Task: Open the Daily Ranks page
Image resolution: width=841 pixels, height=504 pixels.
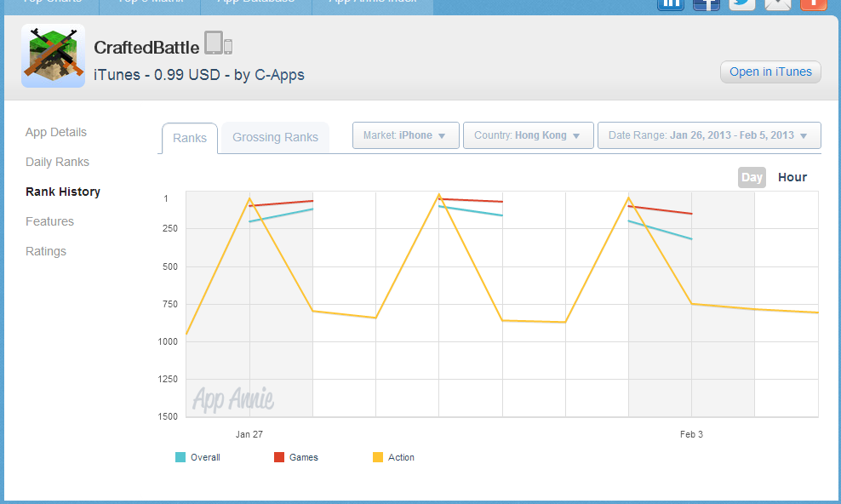Action: click(57, 162)
